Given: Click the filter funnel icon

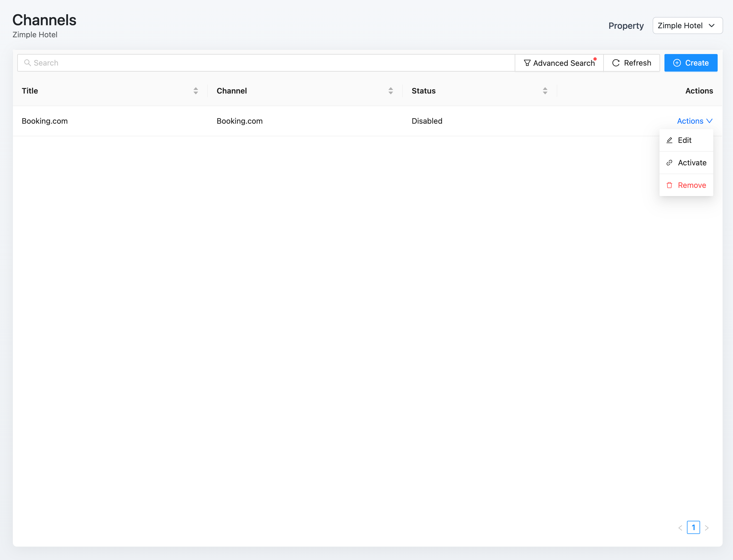Looking at the screenshot, I should point(527,63).
